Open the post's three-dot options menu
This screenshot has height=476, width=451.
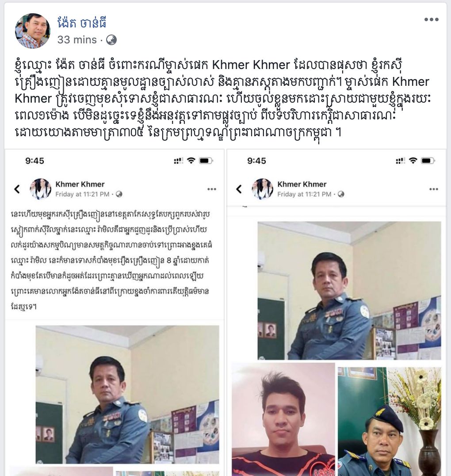(x=431, y=19)
